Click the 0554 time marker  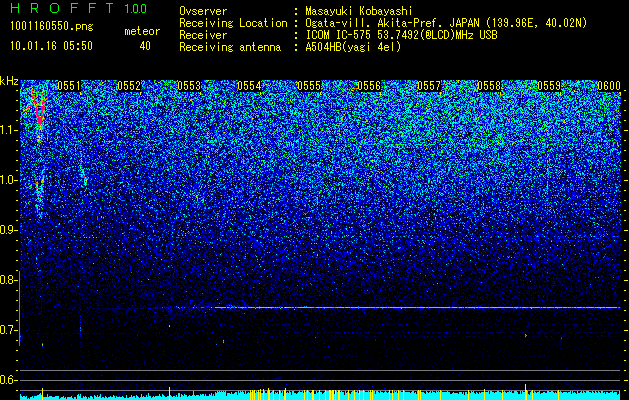click(x=249, y=86)
